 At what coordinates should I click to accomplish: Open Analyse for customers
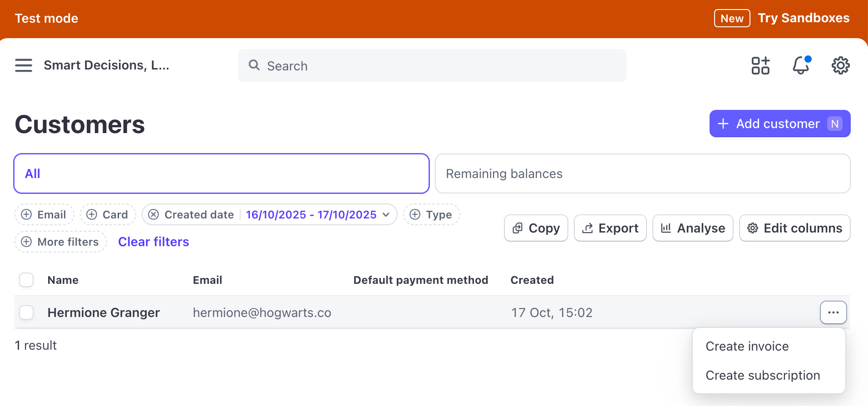click(x=693, y=228)
